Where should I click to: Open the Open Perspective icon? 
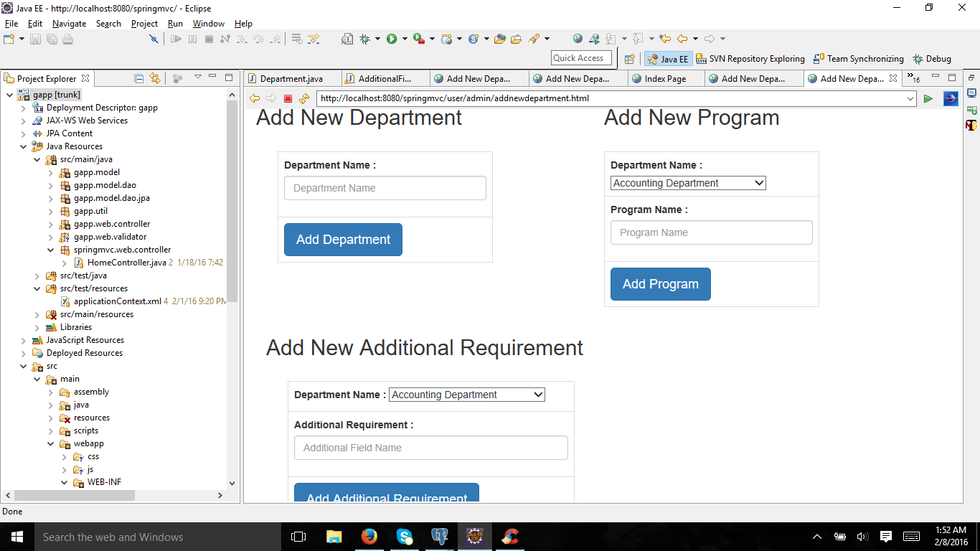(x=629, y=59)
